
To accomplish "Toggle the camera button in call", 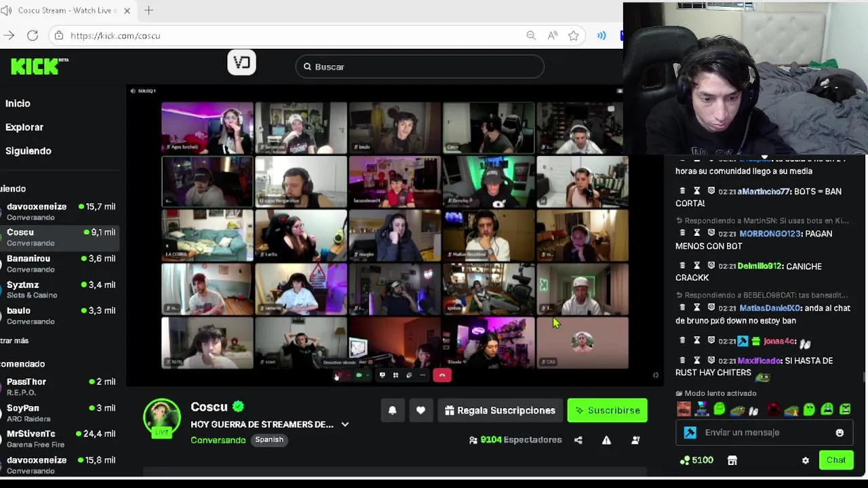I will 359,375.
